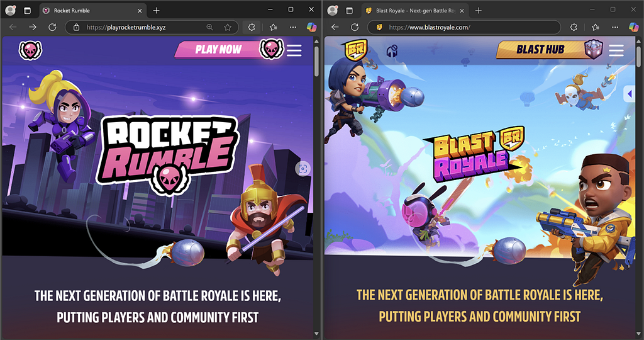
Task: Open the Blast Royale hamburger menu
Action: pos(616,50)
